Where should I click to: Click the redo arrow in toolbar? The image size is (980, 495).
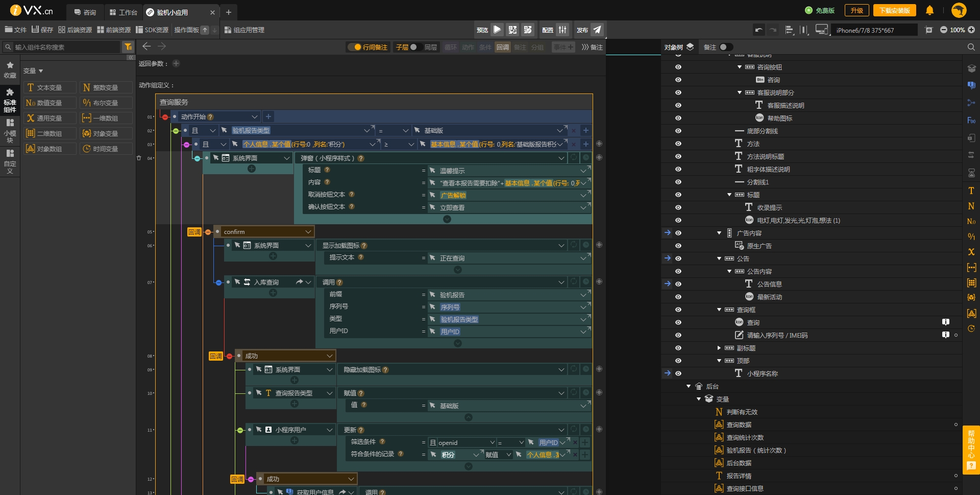tap(773, 30)
